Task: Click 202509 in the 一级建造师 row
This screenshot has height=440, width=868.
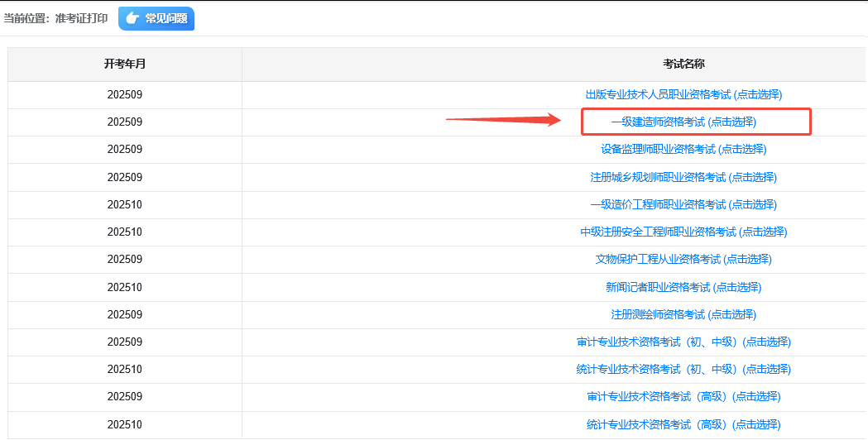Action: click(x=125, y=122)
